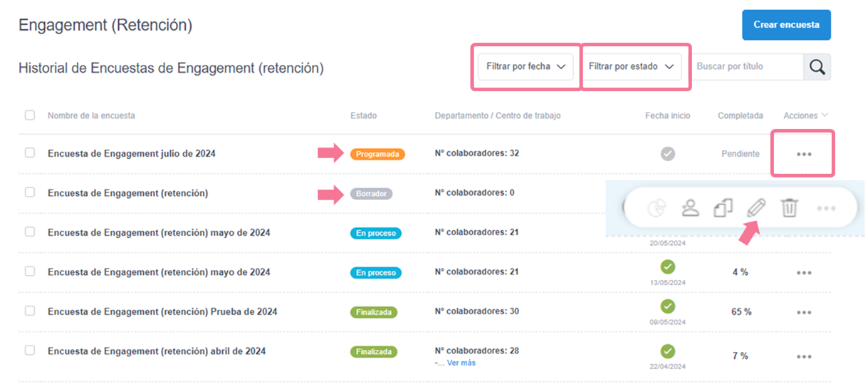The width and height of the screenshot is (868, 389).
Task: Open the pie chart results icon
Action: pyautogui.click(x=656, y=208)
